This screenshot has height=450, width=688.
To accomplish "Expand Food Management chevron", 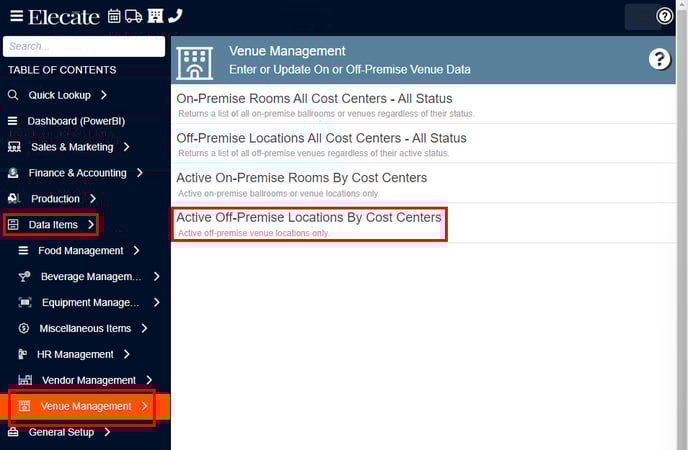I will tap(136, 250).
